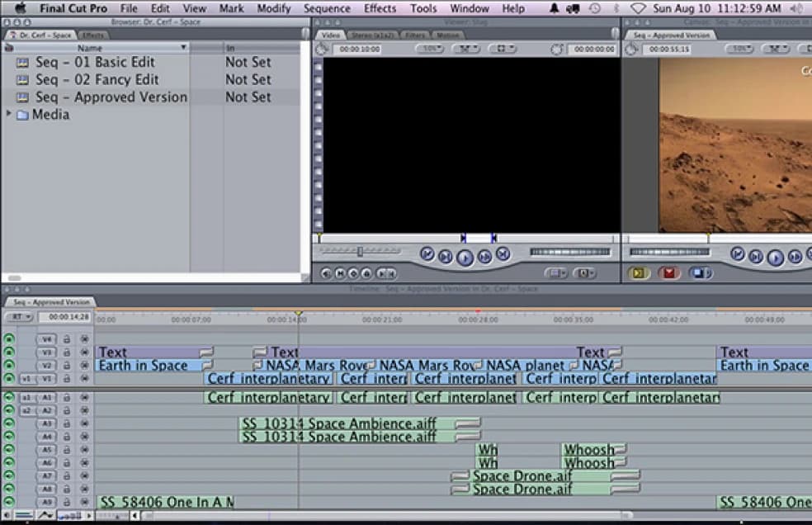Toggle clip overlays button in timeline footer
Image resolution: width=812 pixels, height=525 pixels.
coord(45,516)
